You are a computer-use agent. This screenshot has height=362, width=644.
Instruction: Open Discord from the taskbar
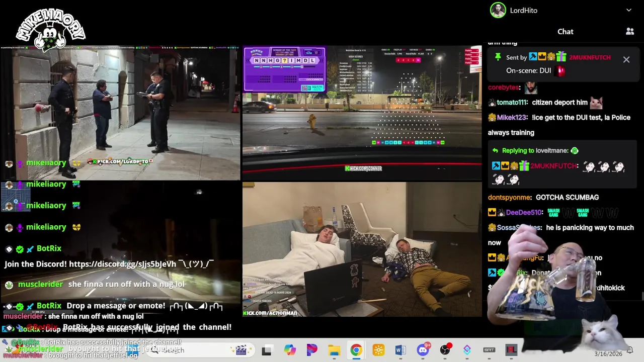coord(423,350)
